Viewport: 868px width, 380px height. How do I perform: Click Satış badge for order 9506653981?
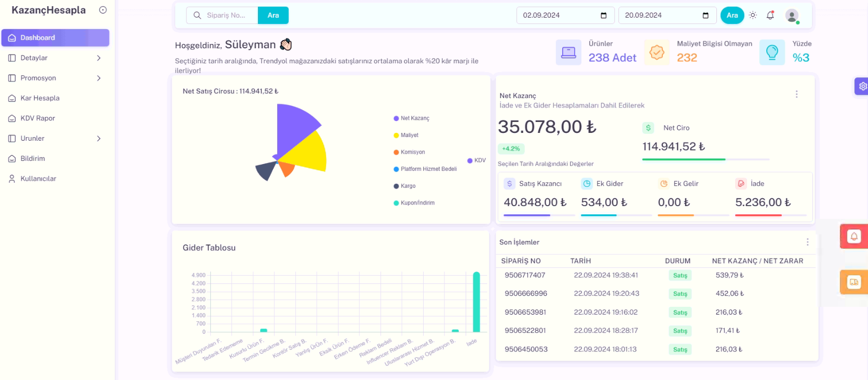(x=680, y=313)
